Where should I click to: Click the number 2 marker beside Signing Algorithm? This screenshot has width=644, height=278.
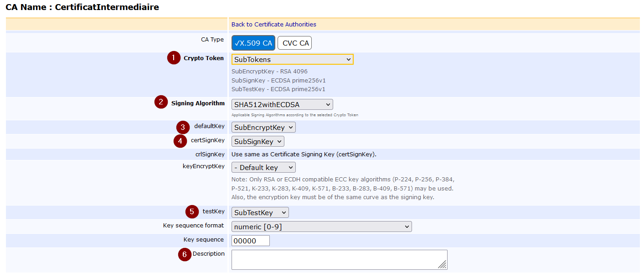point(161,102)
